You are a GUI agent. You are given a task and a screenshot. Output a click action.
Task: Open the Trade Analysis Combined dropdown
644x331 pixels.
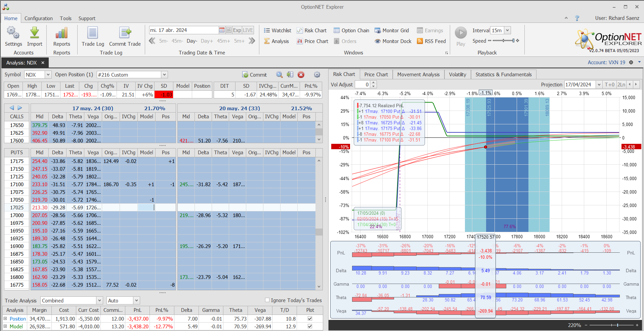pyautogui.click(x=99, y=300)
